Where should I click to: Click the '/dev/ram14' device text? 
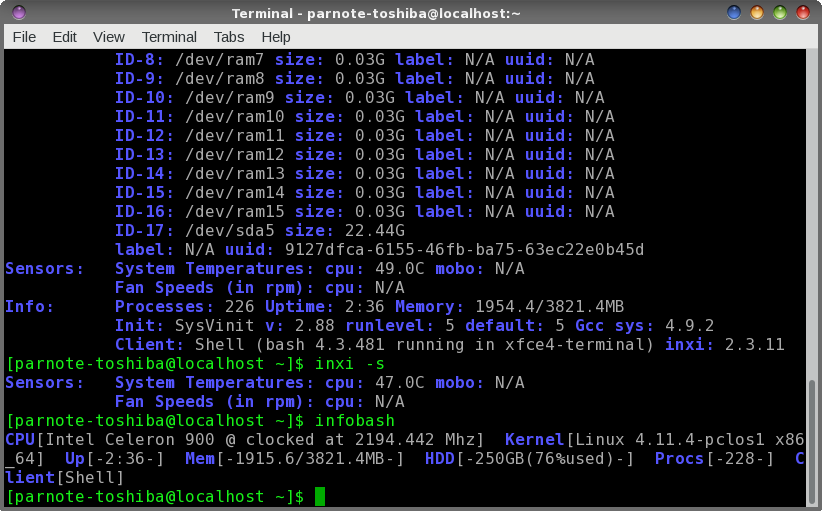pos(235,192)
